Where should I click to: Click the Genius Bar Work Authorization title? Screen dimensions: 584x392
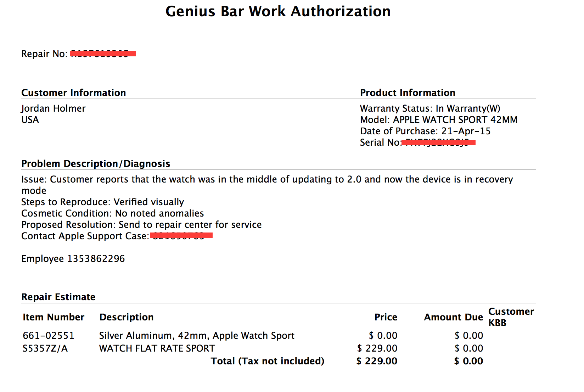click(278, 11)
